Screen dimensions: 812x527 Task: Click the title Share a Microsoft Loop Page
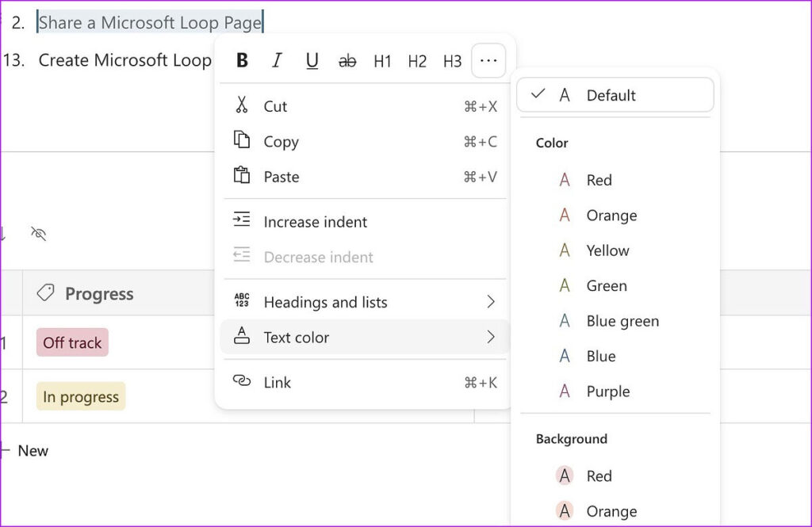(x=149, y=22)
